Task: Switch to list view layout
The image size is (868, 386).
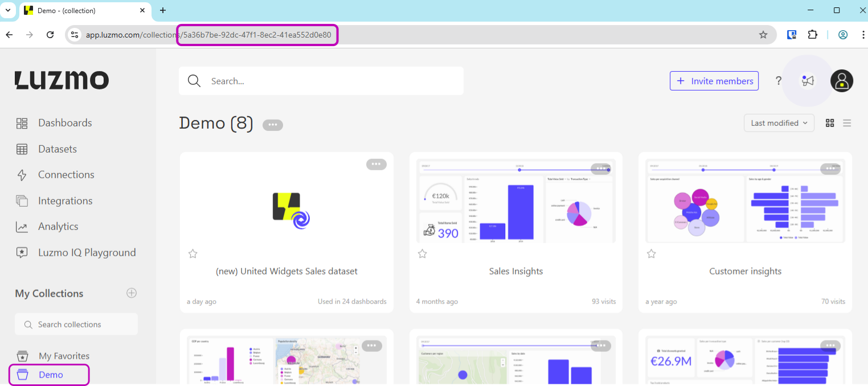Action: 847,123
